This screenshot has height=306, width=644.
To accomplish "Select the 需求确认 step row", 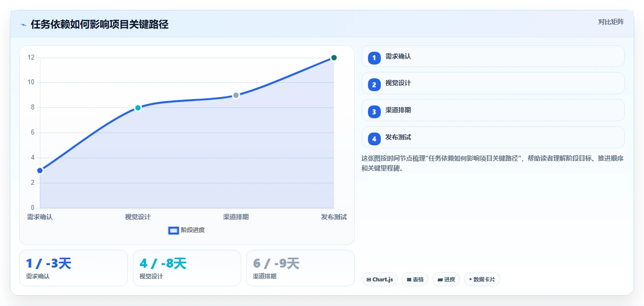I will click(x=493, y=56).
